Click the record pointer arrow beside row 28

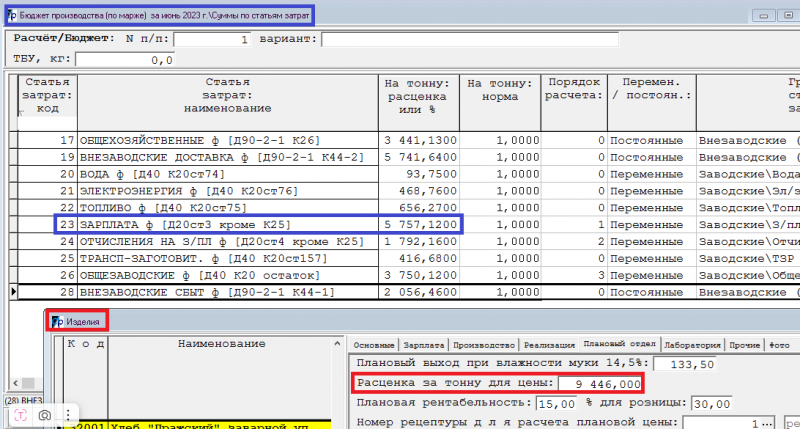pos(12,291)
